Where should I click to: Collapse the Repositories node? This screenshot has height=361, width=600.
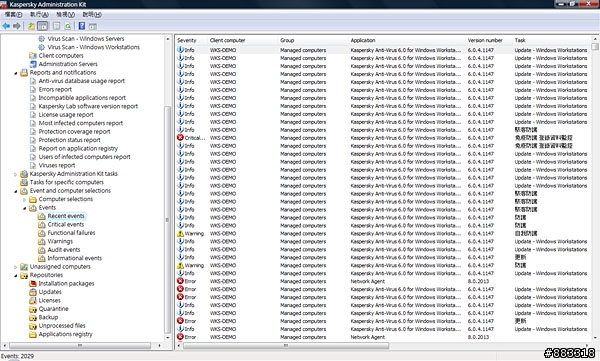(16, 275)
